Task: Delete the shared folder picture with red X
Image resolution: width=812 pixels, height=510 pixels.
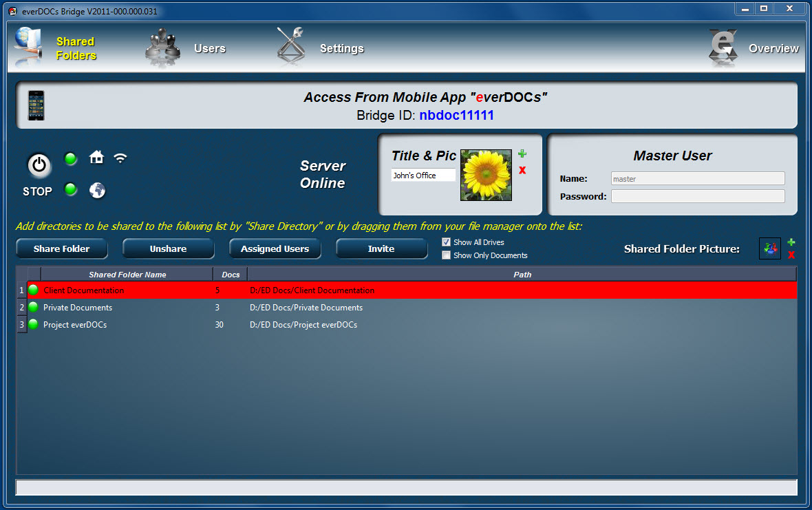Action: click(791, 255)
